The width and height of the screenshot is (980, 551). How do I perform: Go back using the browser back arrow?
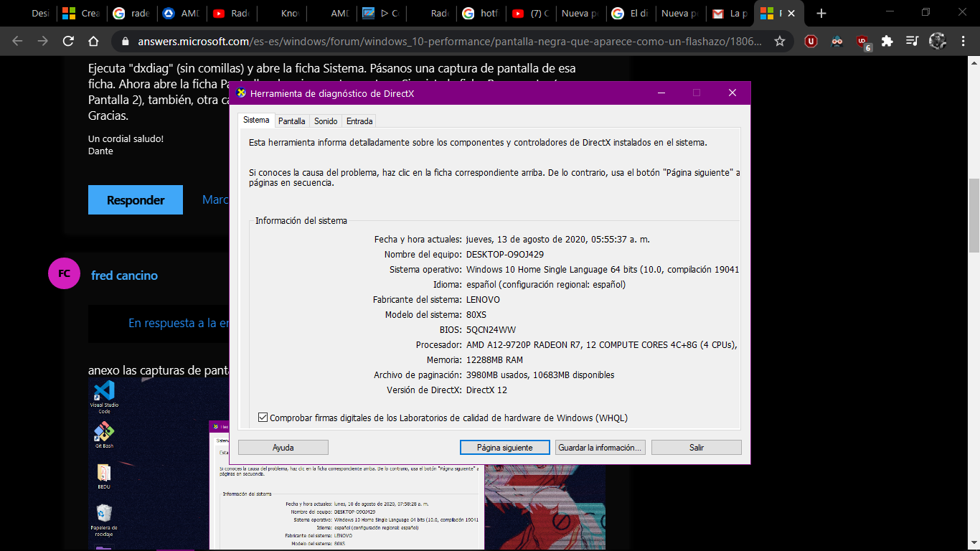point(17,42)
